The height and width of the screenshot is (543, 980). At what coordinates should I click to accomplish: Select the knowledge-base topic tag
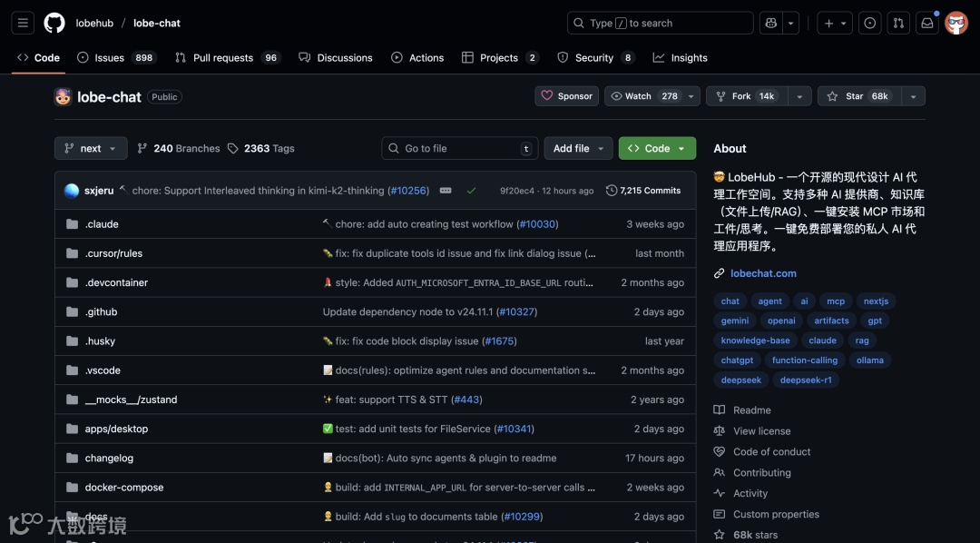[x=755, y=341]
